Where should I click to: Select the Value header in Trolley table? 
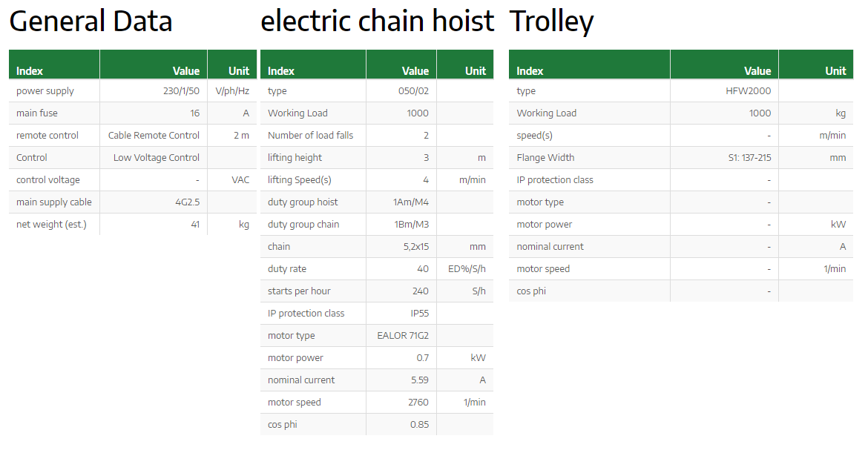pos(757,71)
